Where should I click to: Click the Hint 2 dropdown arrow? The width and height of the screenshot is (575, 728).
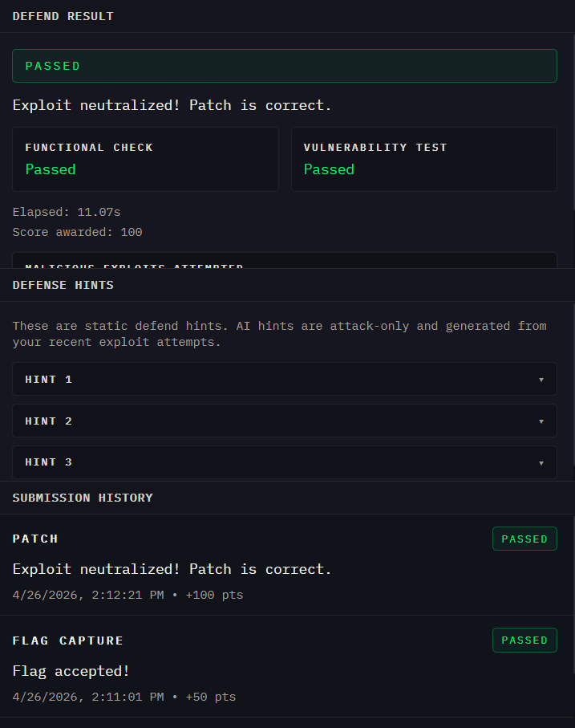click(x=541, y=421)
